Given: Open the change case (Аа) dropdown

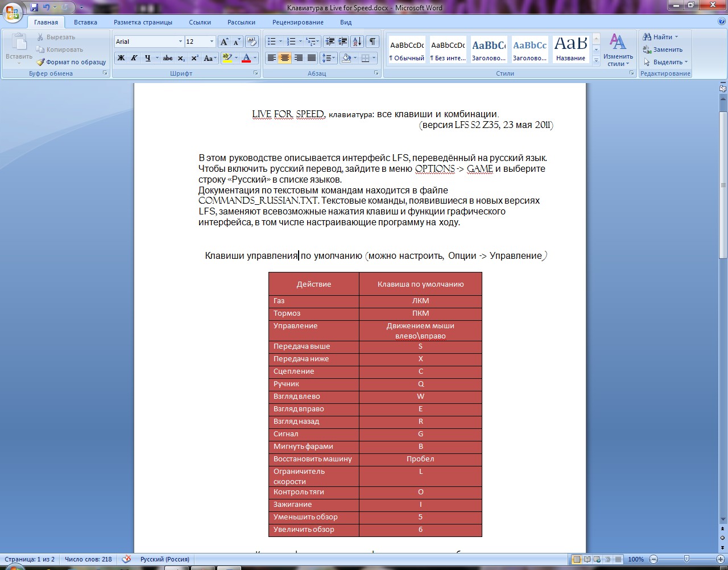Looking at the screenshot, I should click(x=209, y=58).
